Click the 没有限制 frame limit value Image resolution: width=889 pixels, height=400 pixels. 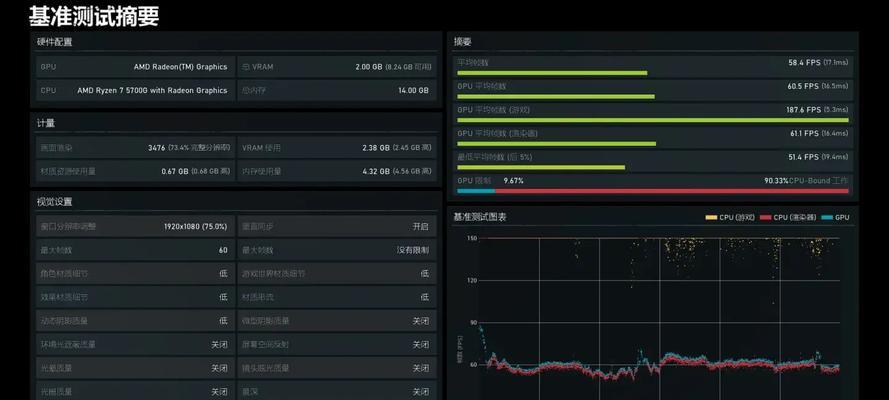tap(413, 250)
